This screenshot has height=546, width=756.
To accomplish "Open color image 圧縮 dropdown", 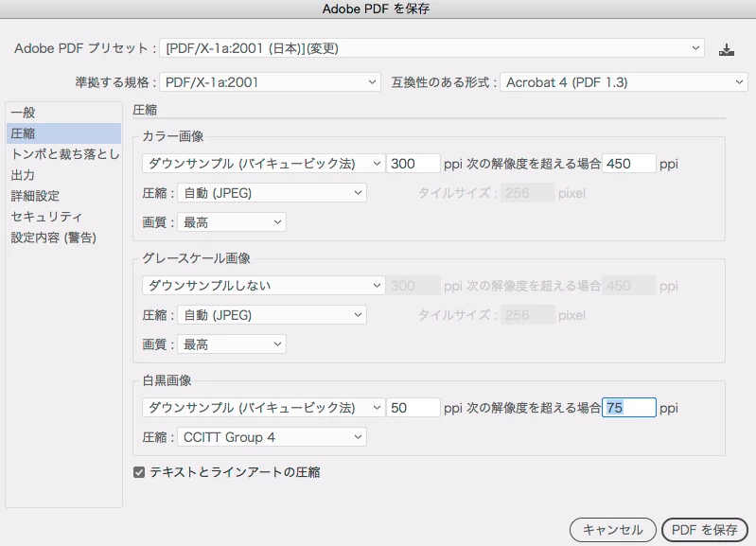I will pos(272,193).
